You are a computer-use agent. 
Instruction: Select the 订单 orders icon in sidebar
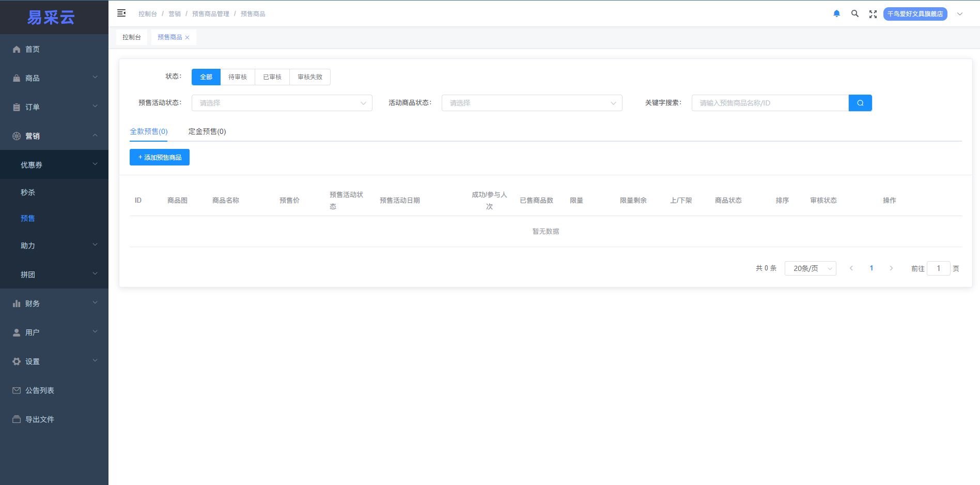(x=16, y=107)
